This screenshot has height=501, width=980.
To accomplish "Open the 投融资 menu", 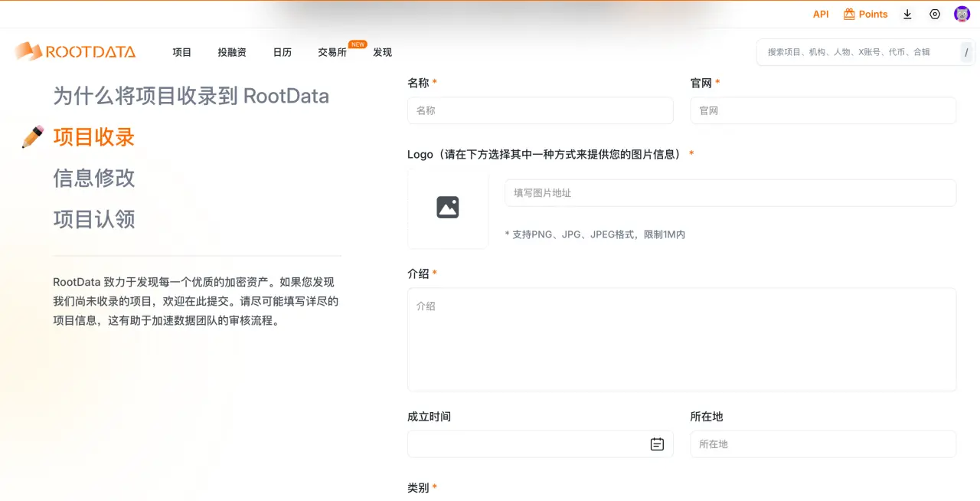I will (232, 52).
